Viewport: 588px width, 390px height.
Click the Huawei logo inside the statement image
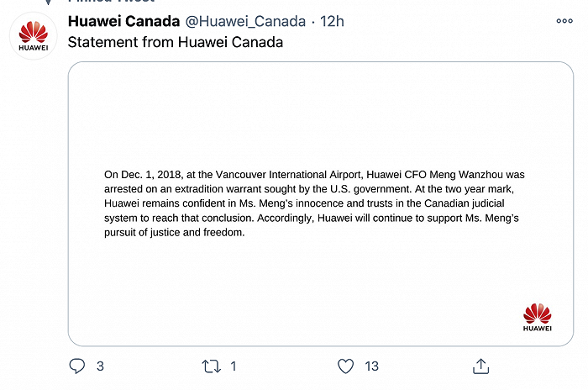pyautogui.click(x=537, y=319)
